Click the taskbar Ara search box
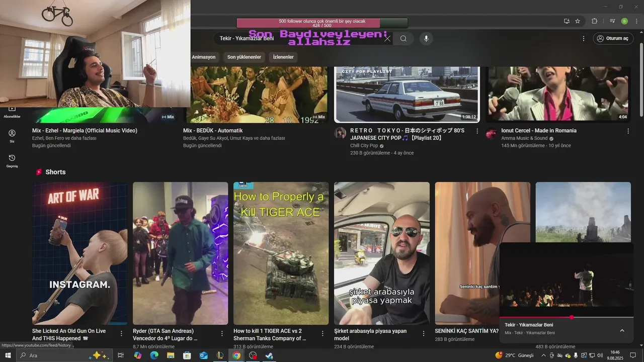Viewport: 644px width, 362px height. pos(63,355)
